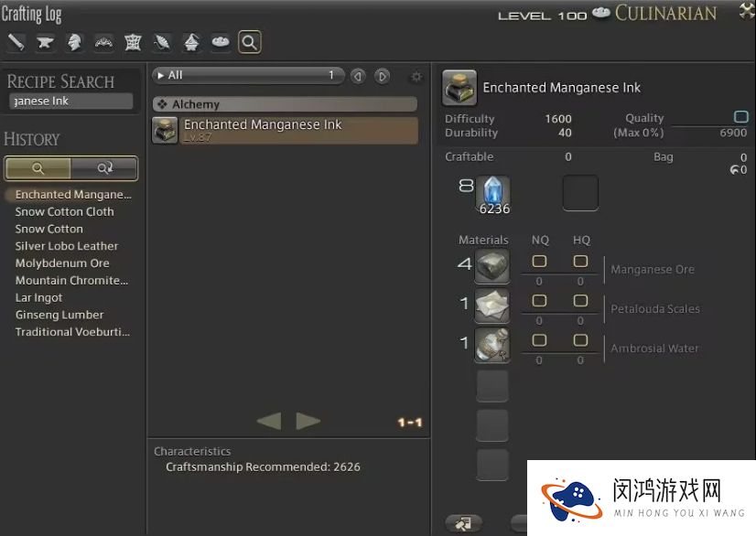The height and width of the screenshot is (536, 756).
Task: Select the Alchemist alembic class icon
Action: pos(191,42)
